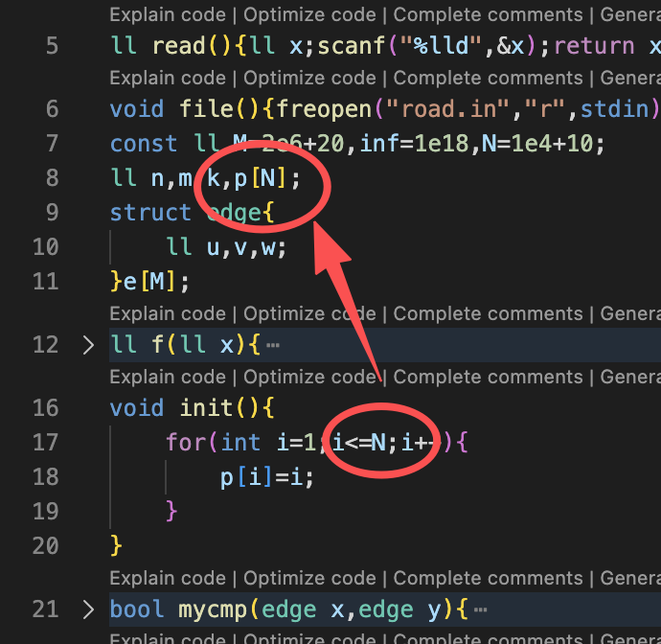Click the fold ellipsis after mycmp(edge x,edge y){
Viewport: 661px width, 644px height.
click(481, 609)
